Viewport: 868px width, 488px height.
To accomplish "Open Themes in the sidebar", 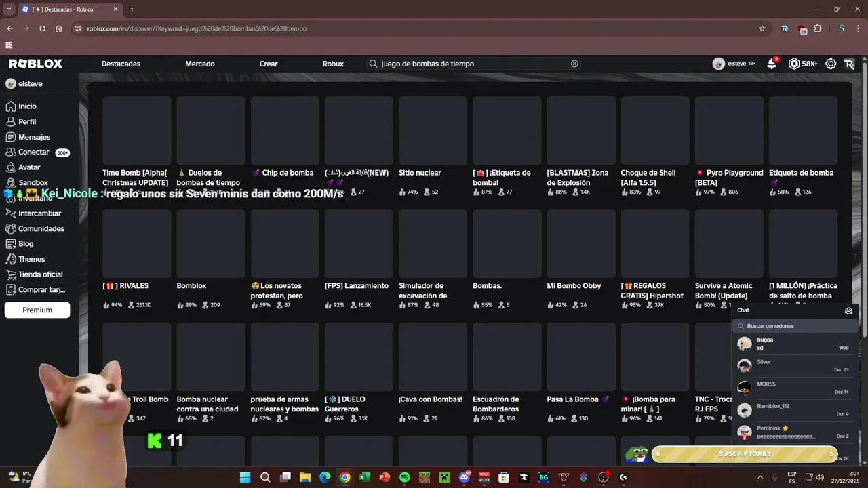I will (31, 259).
